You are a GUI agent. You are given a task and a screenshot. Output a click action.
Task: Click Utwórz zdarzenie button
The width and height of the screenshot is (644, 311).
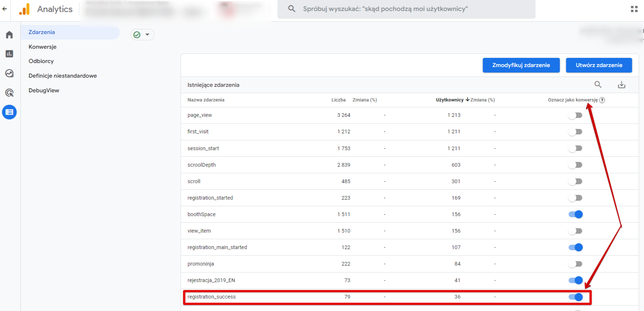coord(599,65)
